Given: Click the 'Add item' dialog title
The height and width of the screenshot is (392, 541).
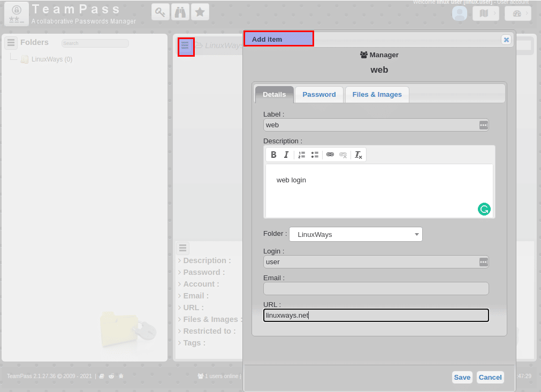Looking at the screenshot, I should [x=266, y=39].
